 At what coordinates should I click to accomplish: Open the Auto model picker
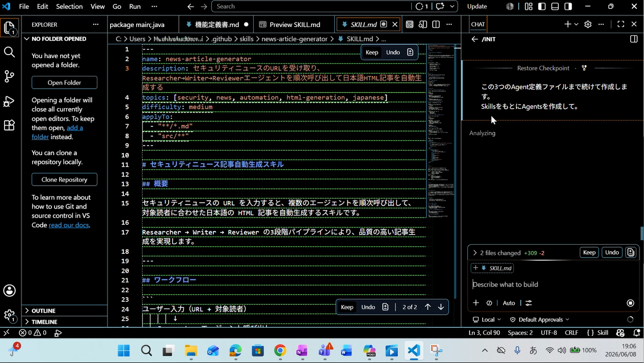click(x=509, y=303)
